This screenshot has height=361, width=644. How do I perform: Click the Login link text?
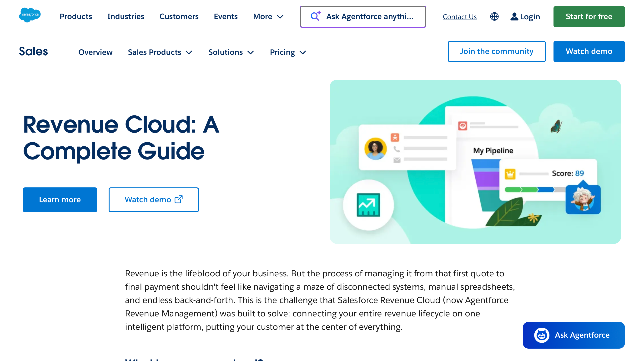(530, 17)
